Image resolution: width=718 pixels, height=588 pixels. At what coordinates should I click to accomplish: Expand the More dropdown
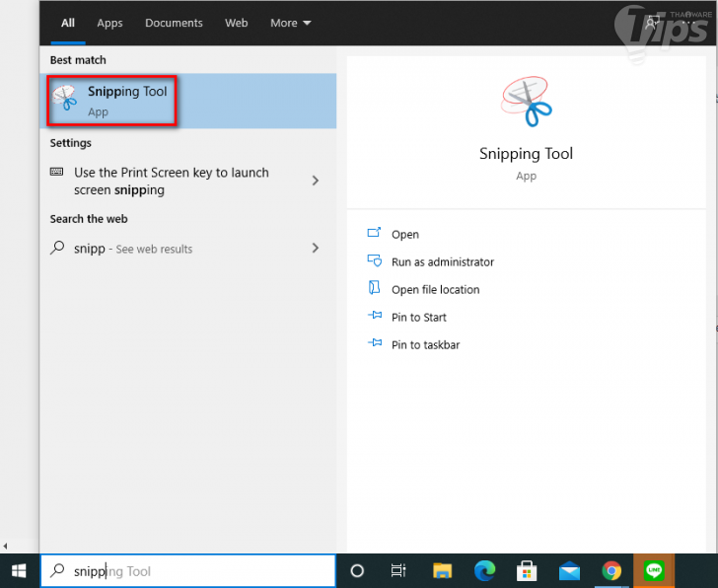point(290,23)
